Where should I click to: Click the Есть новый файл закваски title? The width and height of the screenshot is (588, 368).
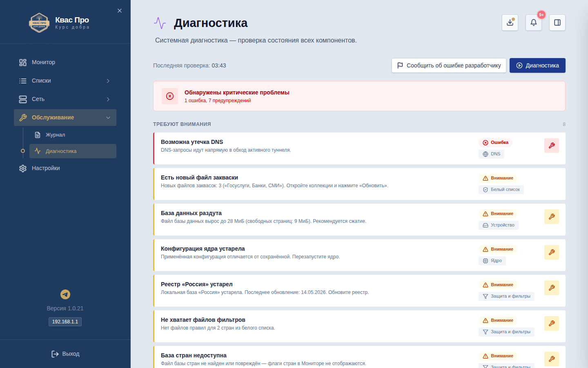pos(199,177)
